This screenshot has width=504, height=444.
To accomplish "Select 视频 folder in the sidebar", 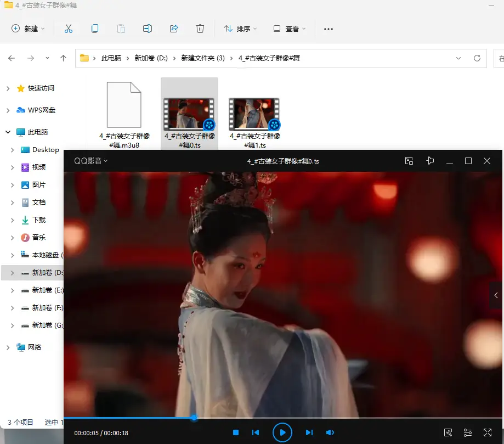I will click(38, 167).
